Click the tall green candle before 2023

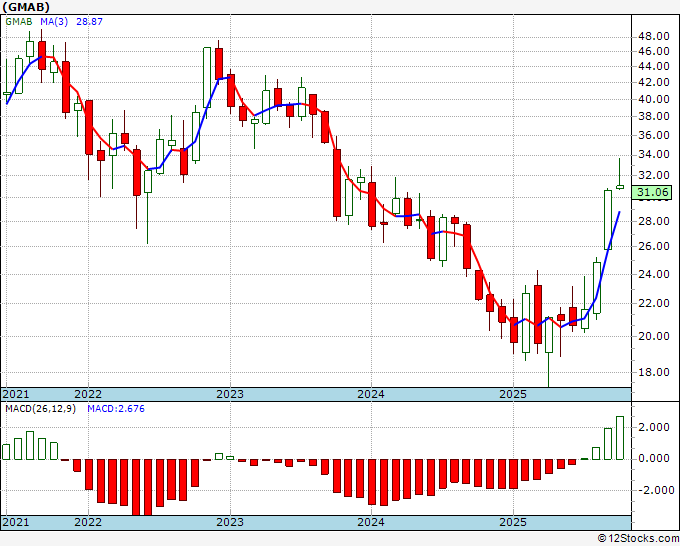click(x=207, y=78)
